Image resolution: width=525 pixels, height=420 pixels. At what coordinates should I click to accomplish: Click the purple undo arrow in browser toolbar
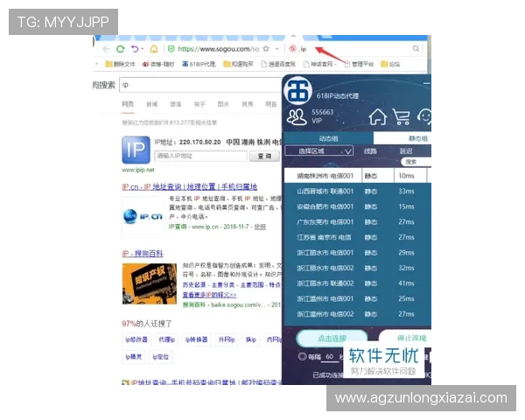click(135, 49)
